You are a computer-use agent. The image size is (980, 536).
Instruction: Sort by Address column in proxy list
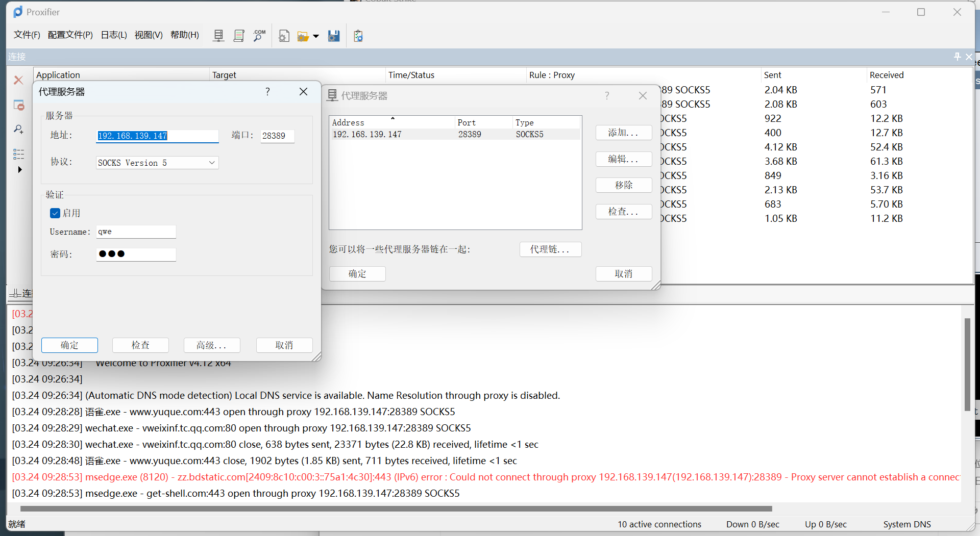pyautogui.click(x=392, y=122)
